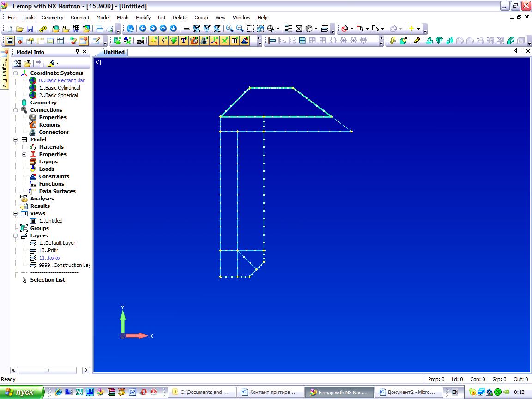Collapse the Views tree node
The height and width of the screenshot is (399, 532).
[16, 213]
